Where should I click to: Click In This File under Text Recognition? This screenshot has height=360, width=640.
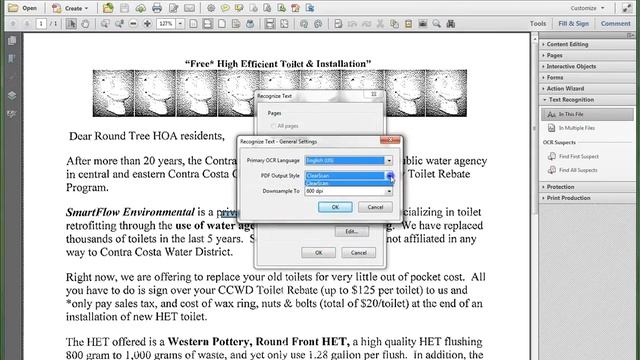[x=587, y=114]
